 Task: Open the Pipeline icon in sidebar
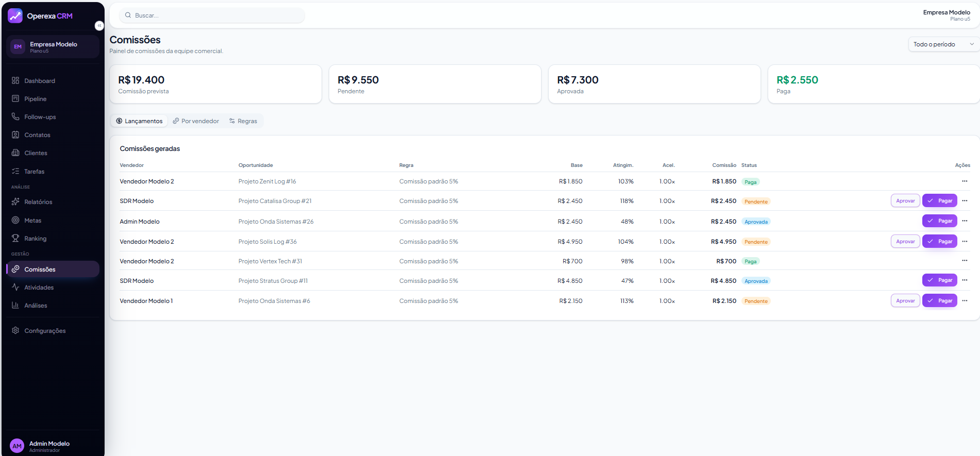tap(15, 98)
